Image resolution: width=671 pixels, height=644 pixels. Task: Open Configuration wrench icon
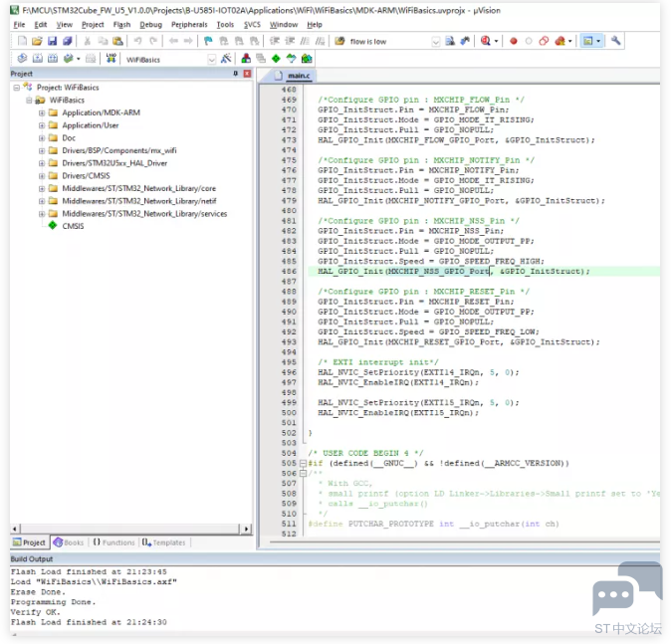615,41
